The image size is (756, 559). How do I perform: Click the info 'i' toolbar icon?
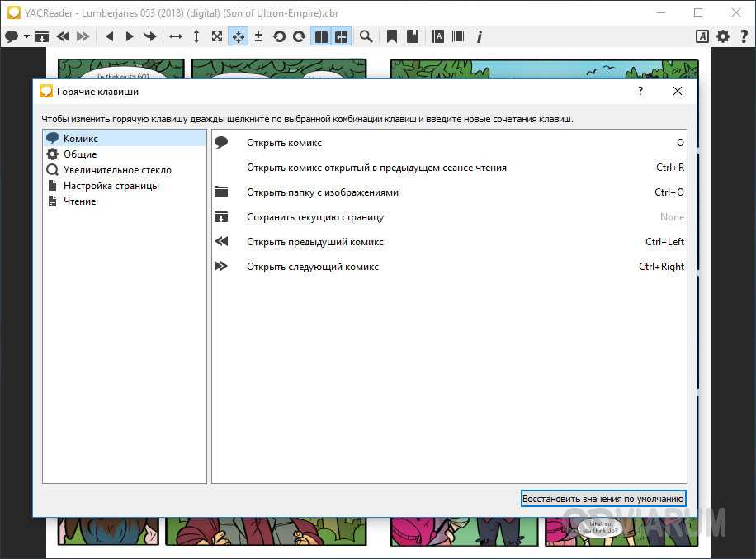[480, 36]
